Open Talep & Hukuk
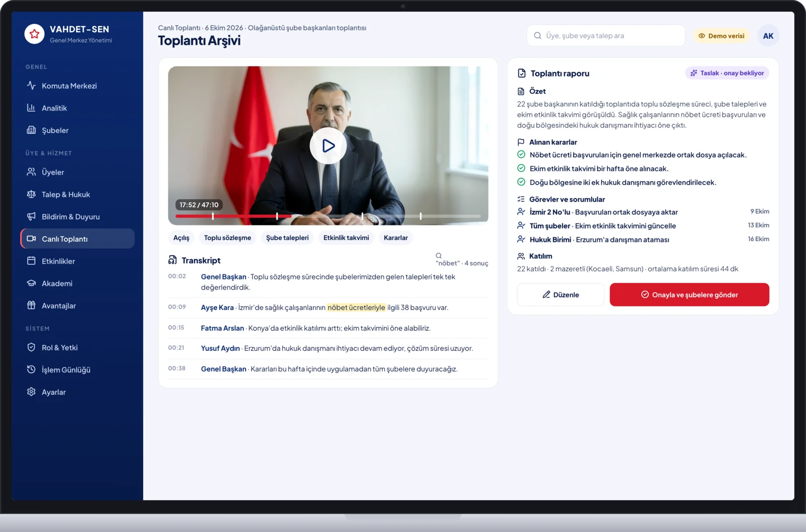The width and height of the screenshot is (806, 532). click(x=78, y=194)
